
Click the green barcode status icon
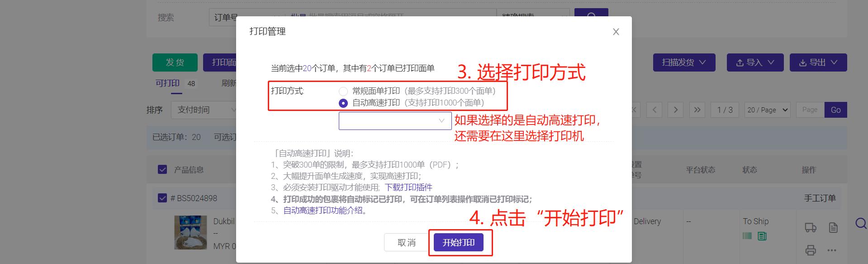747,236
